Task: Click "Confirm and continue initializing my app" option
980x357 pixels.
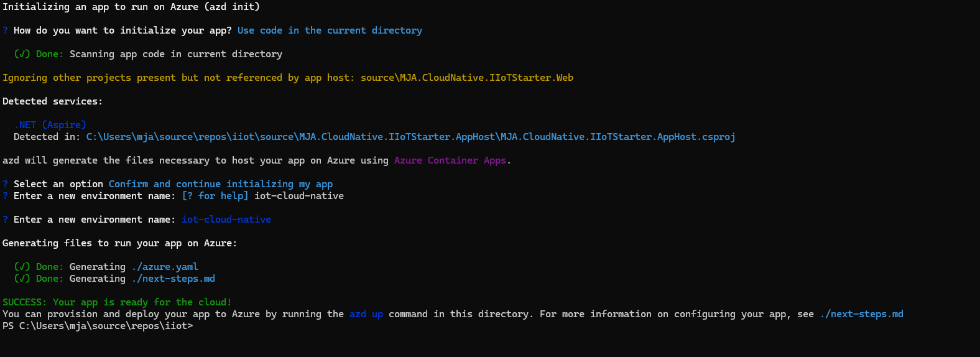Action: pyautogui.click(x=220, y=184)
